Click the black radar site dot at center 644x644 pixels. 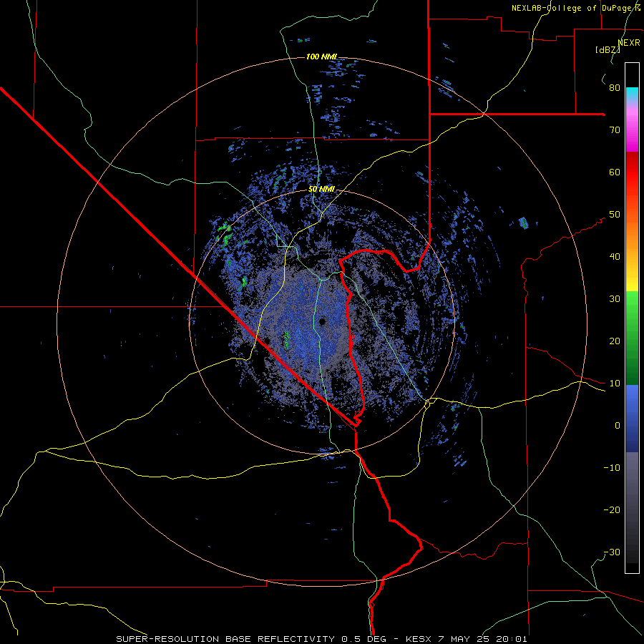click(x=323, y=321)
